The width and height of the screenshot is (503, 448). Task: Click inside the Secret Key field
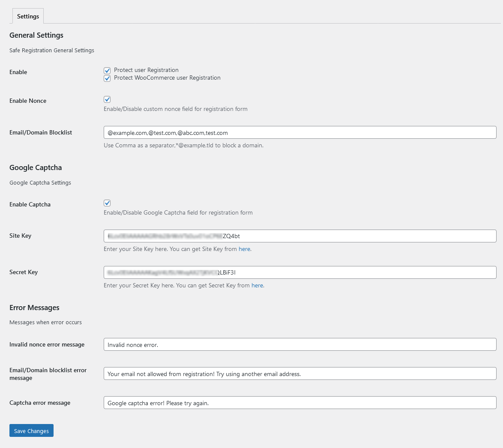pos(299,272)
